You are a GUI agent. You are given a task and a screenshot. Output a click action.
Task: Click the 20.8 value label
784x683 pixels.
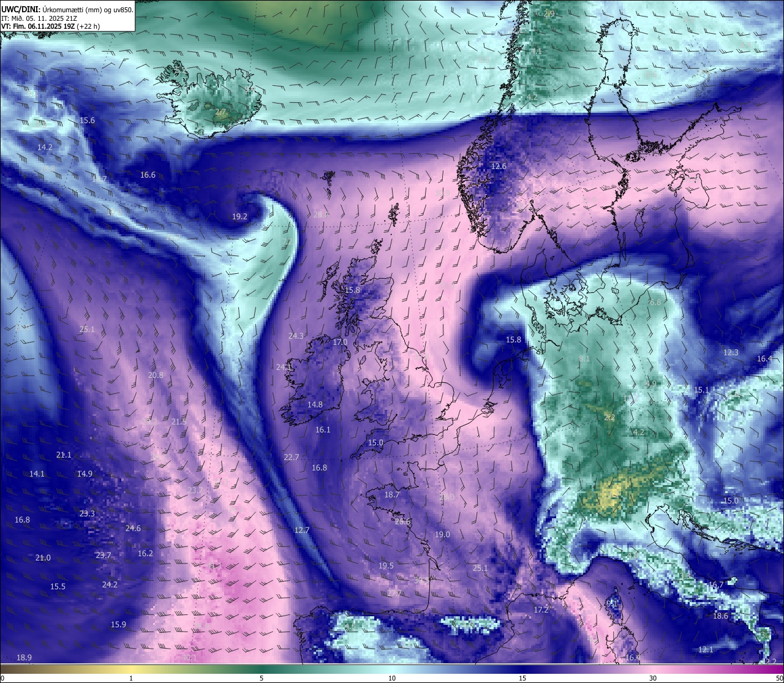pyautogui.click(x=156, y=375)
